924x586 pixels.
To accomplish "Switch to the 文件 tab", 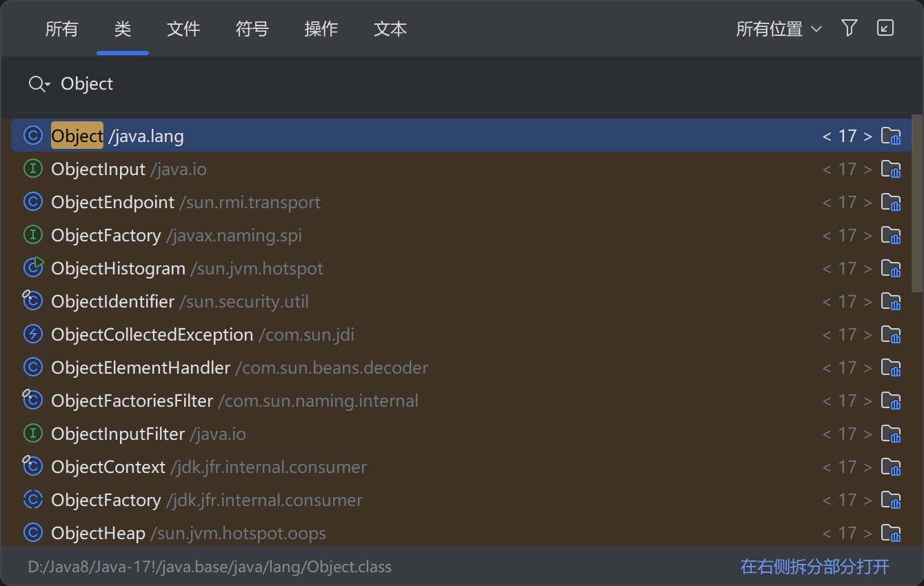I will pyautogui.click(x=183, y=29).
